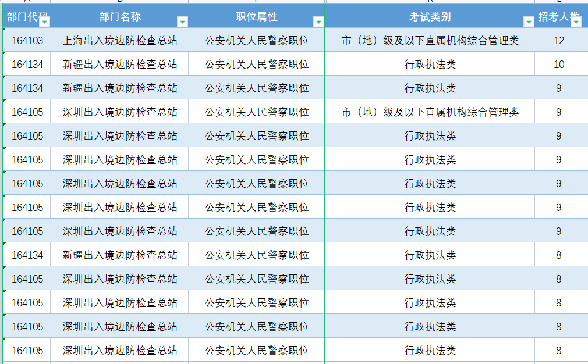The height and width of the screenshot is (364, 588).
Task: Open the 招考人数 column filter dropdown
Action: coord(576,22)
